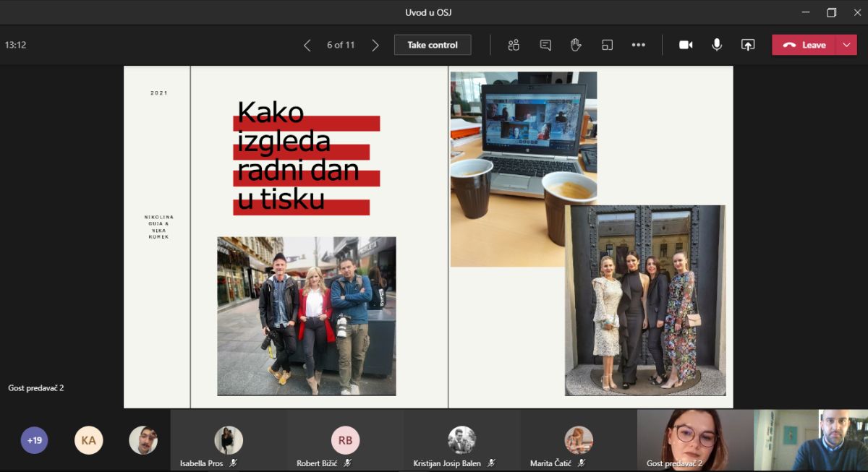This screenshot has width=868, height=472.
Task: Raise your hand in the meeting
Action: click(x=576, y=45)
